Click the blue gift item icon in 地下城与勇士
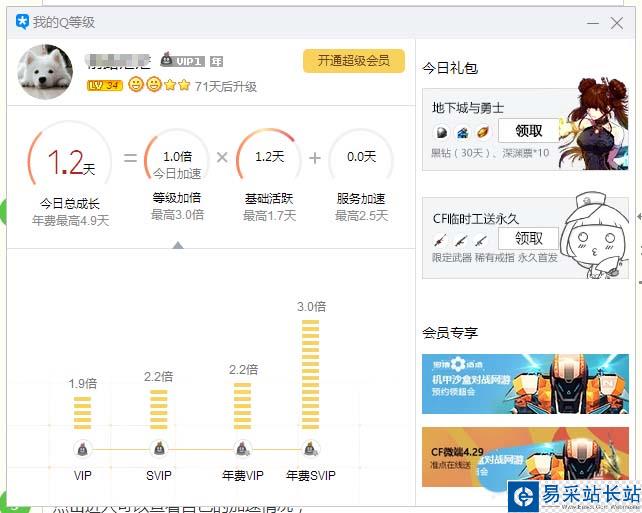Screen dimensions: 642x513 (x=463, y=132)
